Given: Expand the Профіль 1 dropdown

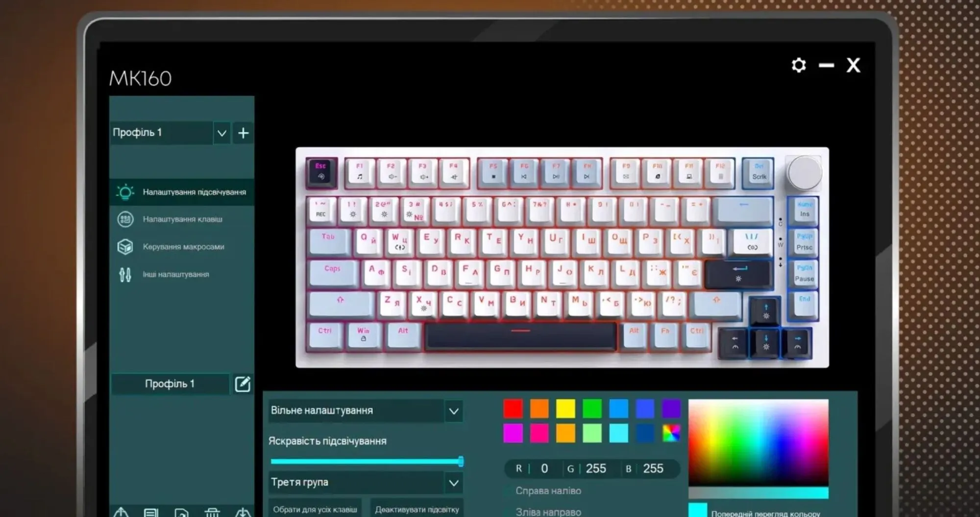Looking at the screenshot, I should [x=221, y=133].
